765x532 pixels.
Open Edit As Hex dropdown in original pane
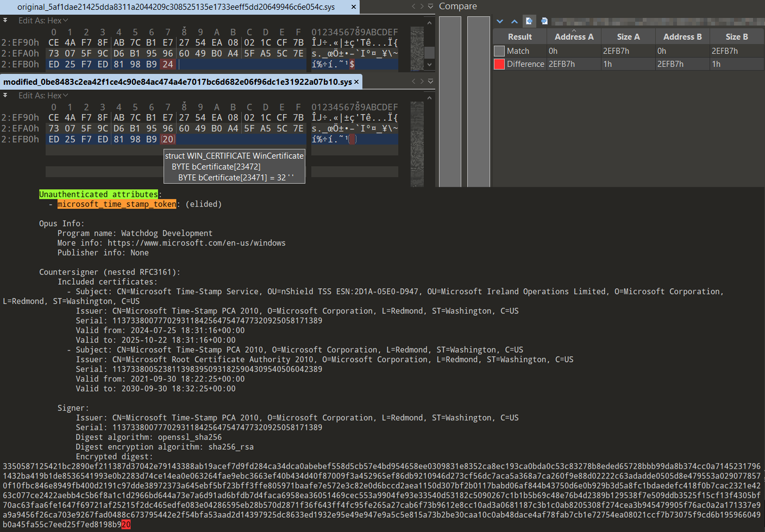43,21
